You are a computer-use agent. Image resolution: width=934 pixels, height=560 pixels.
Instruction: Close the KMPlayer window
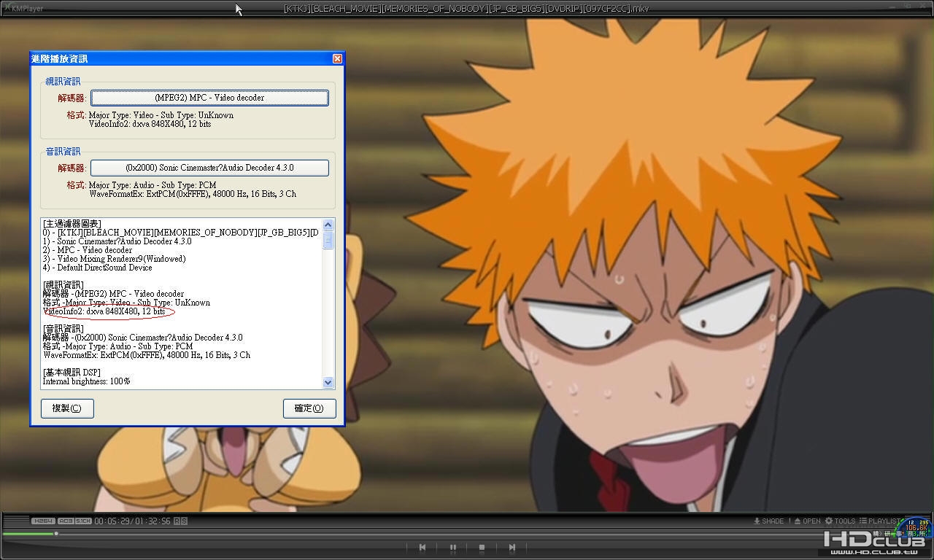tap(922, 6)
